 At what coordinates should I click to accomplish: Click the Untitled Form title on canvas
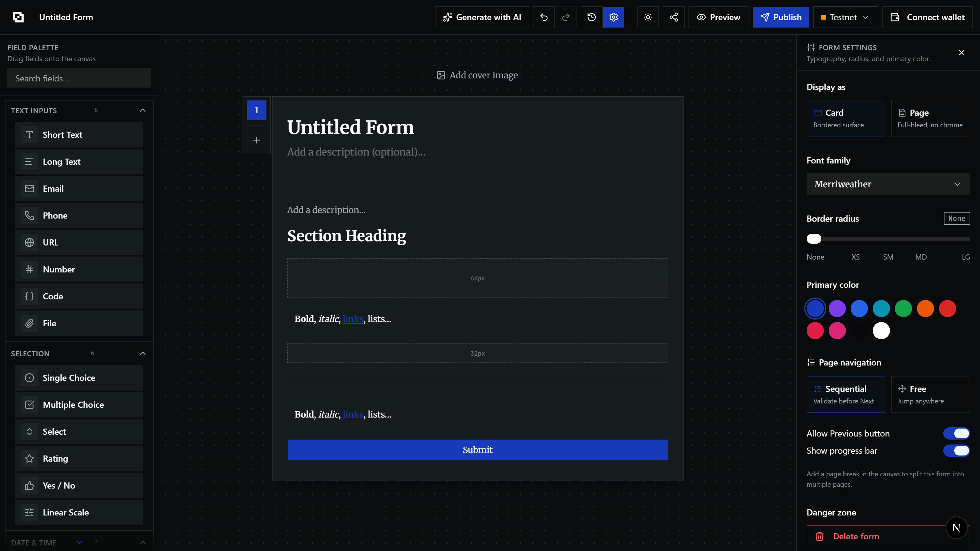tap(350, 127)
